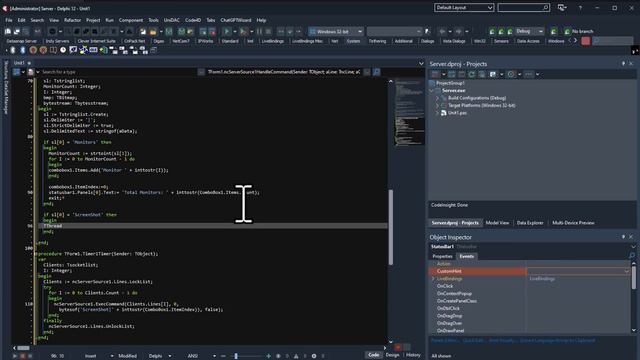Click the component palette search box
This screenshot has height=360, width=640.
click(613, 41)
